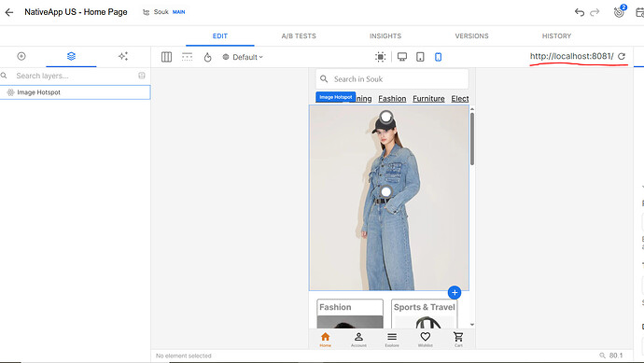Image resolution: width=644 pixels, height=363 pixels.
Task: Redo the last change
Action: (595, 12)
